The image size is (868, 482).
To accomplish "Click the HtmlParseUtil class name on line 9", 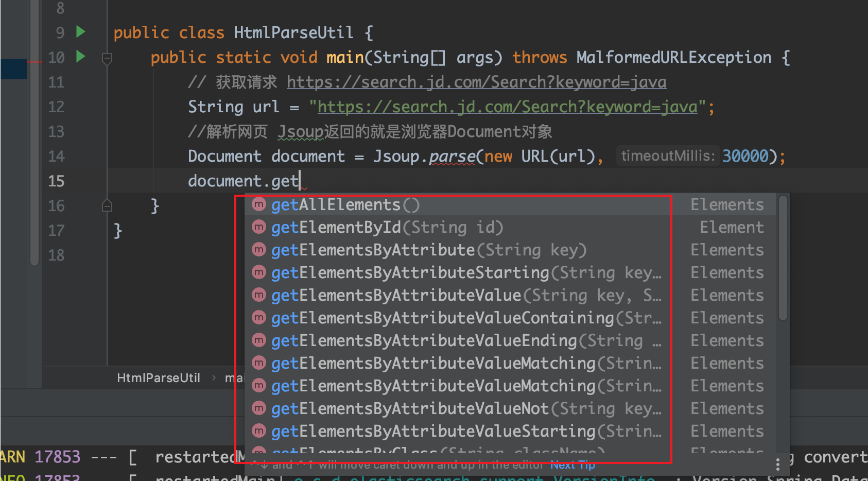I will (293, 32).
